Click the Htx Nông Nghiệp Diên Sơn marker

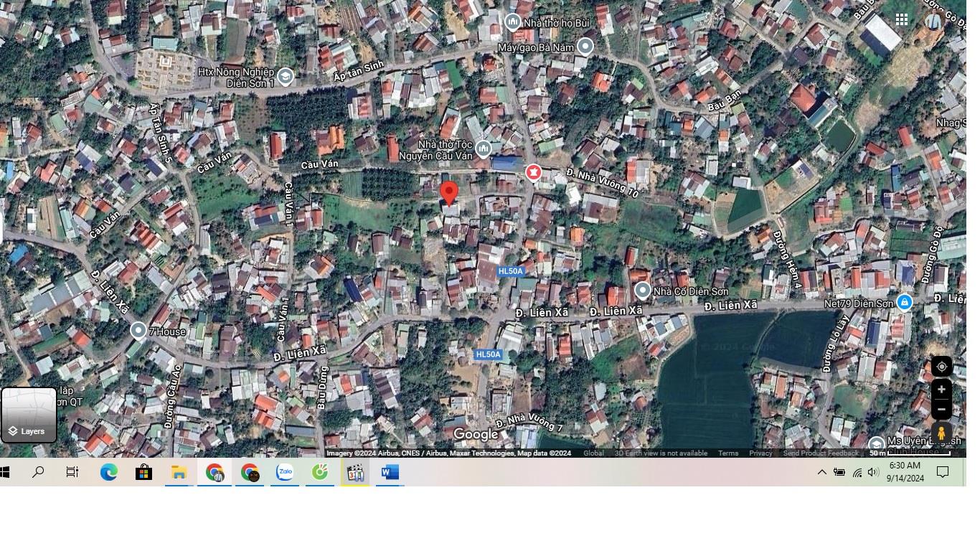coord(286,77)
